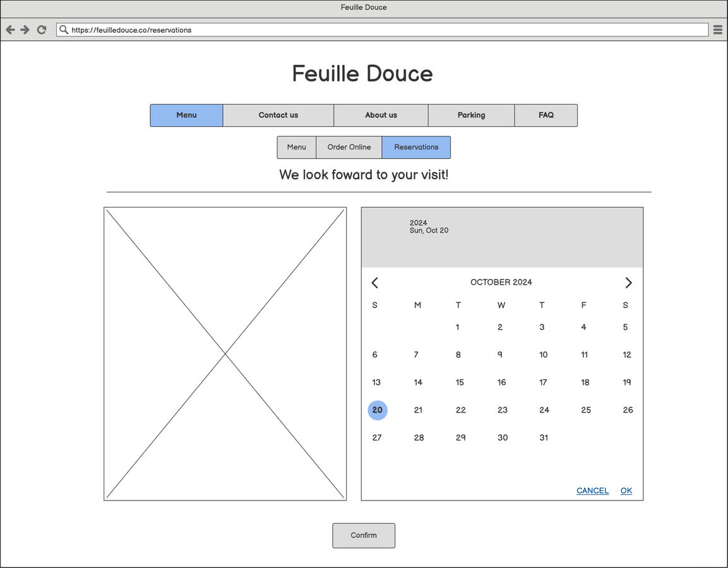Select October 31 on the calendar
Screen dimensions: 728x568
[543, 437]
